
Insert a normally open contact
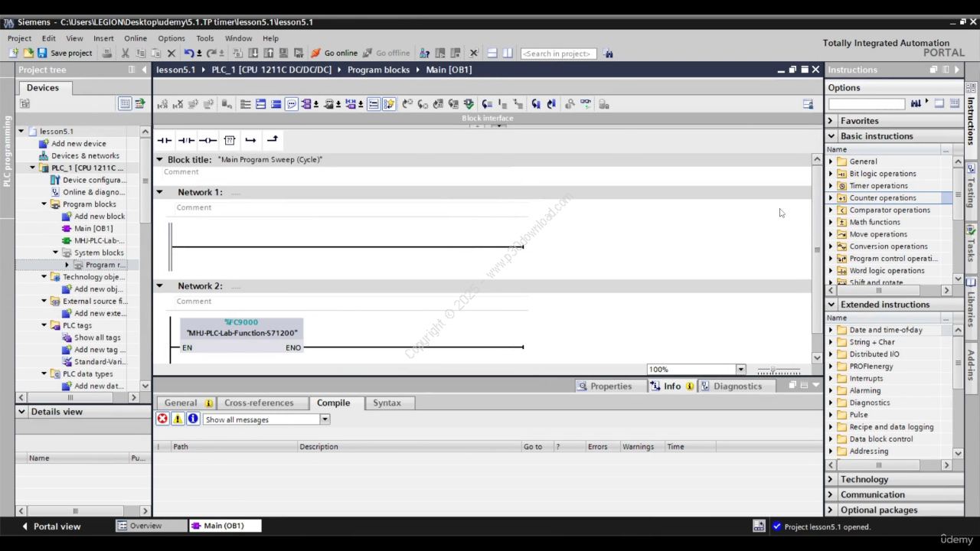[x=164, y=140]
